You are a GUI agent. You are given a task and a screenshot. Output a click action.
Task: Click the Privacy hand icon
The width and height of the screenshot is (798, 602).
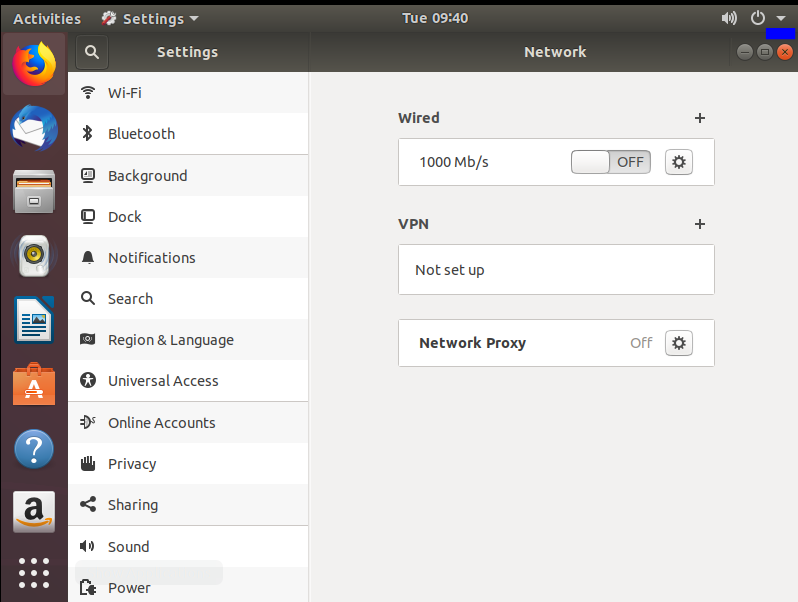coord(88,463)
